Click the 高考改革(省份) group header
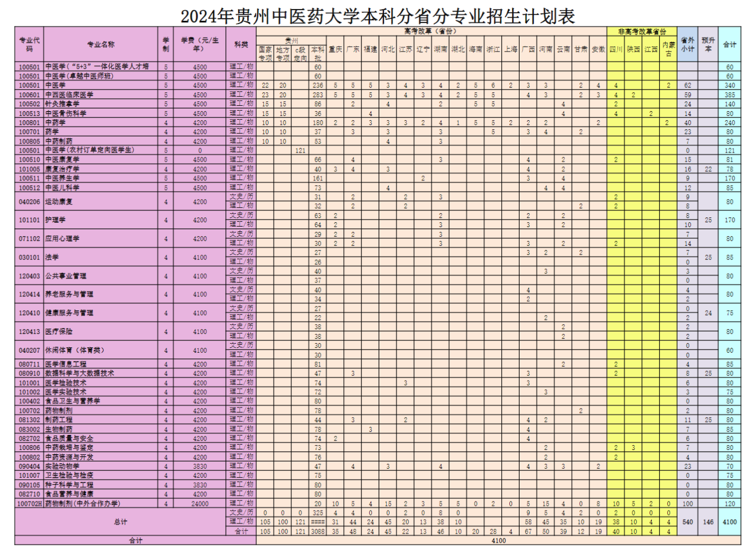Image resolution: width=756 pixels, height=553 pixels. click(x=431, y=31)
